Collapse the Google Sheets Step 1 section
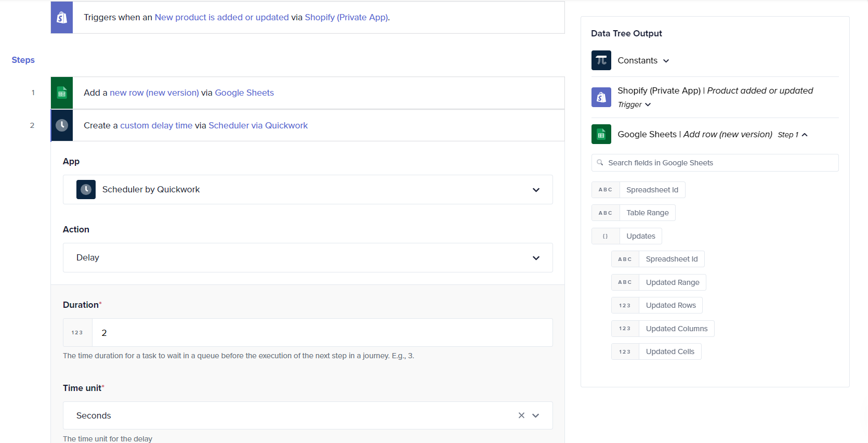This screenshot has width=868, height=443. 805,135
